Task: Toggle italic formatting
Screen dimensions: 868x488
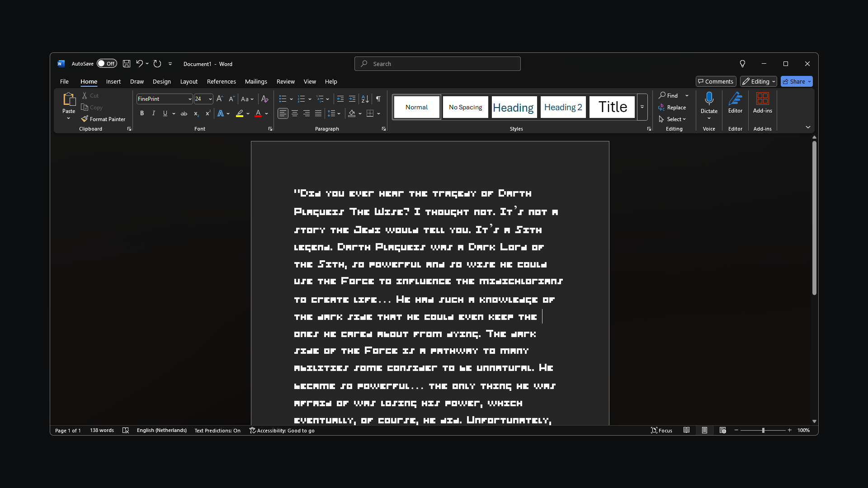Action: (154, 113)
